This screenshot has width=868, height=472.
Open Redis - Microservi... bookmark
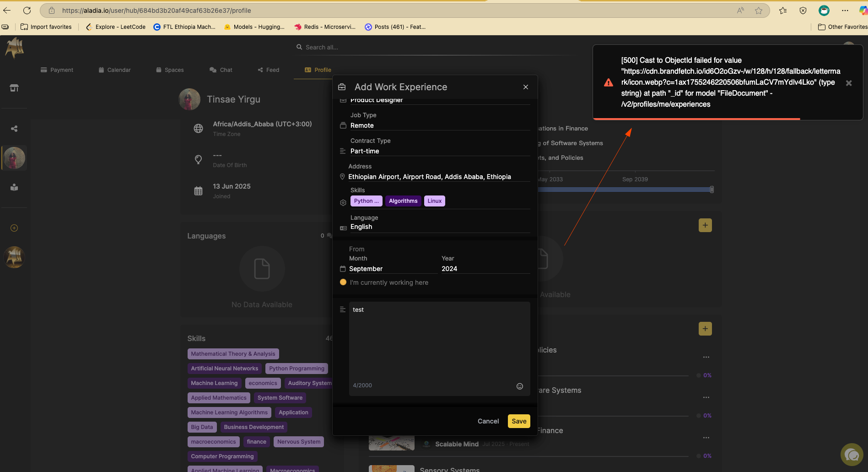[x=325, y=27]
